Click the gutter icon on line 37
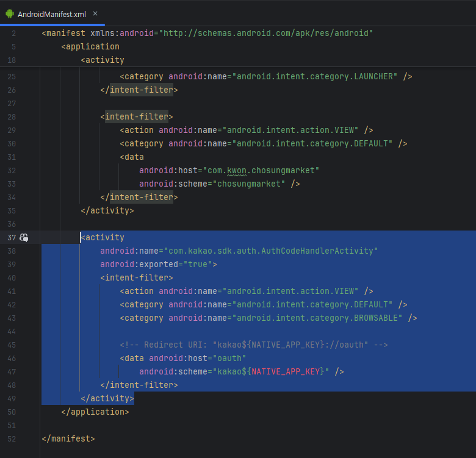The height and width of the screenshot is (458, 476). 24,237
